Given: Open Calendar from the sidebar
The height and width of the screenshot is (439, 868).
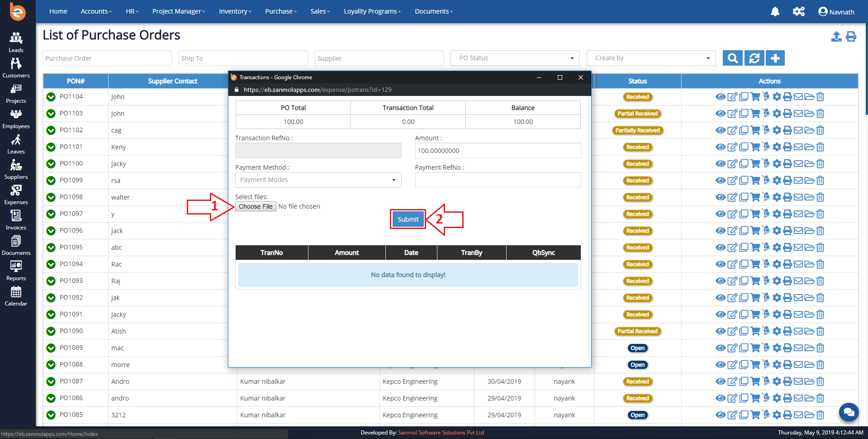Looking at the screenshot, I should [x=16, y=296].
